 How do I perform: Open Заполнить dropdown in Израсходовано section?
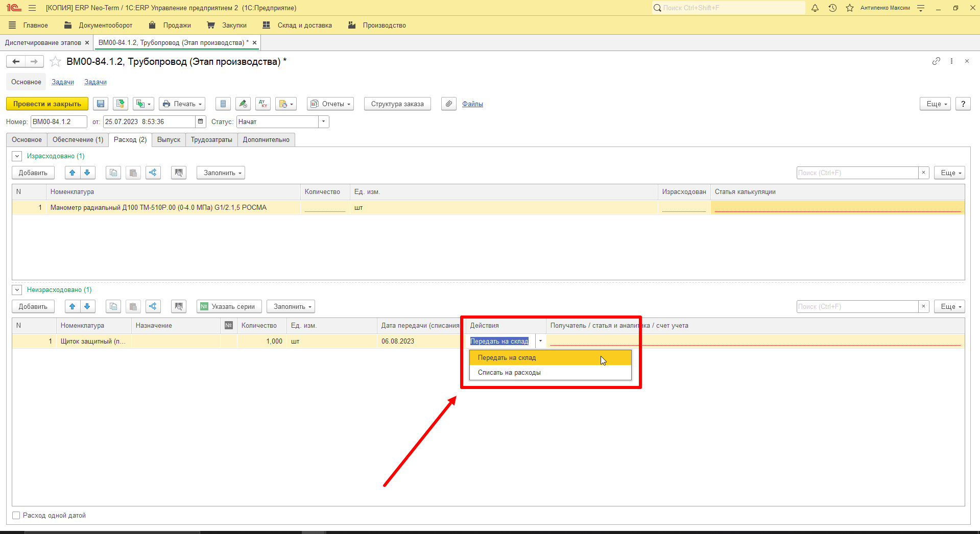pos(221,173)
